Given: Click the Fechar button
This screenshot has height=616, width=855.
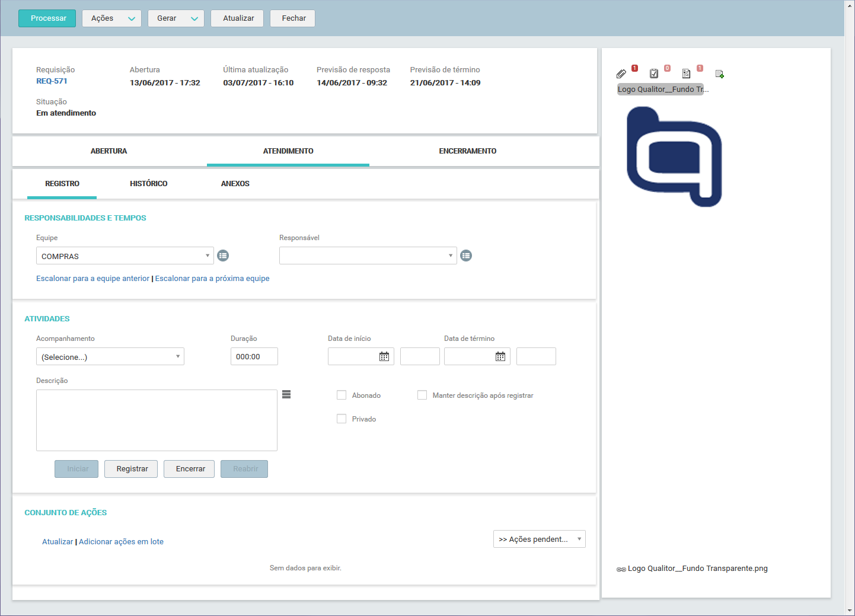Looking at the screenshot, I should tap(292, 18).
